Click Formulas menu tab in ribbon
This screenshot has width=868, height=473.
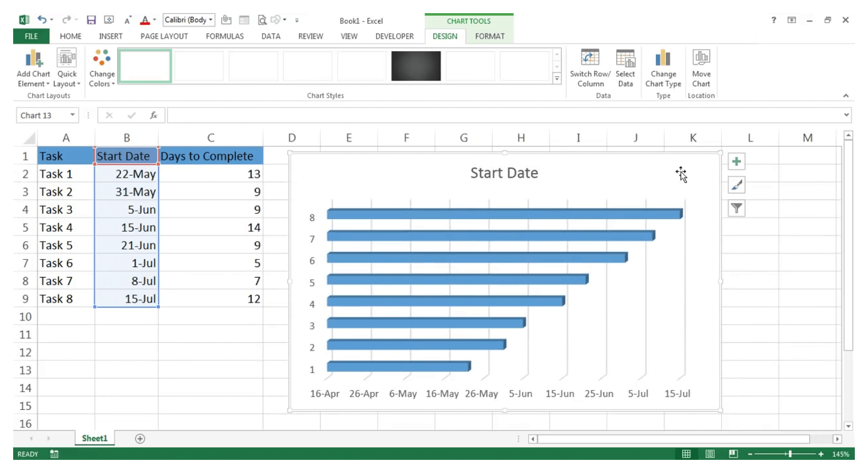(x=224, y=36)
